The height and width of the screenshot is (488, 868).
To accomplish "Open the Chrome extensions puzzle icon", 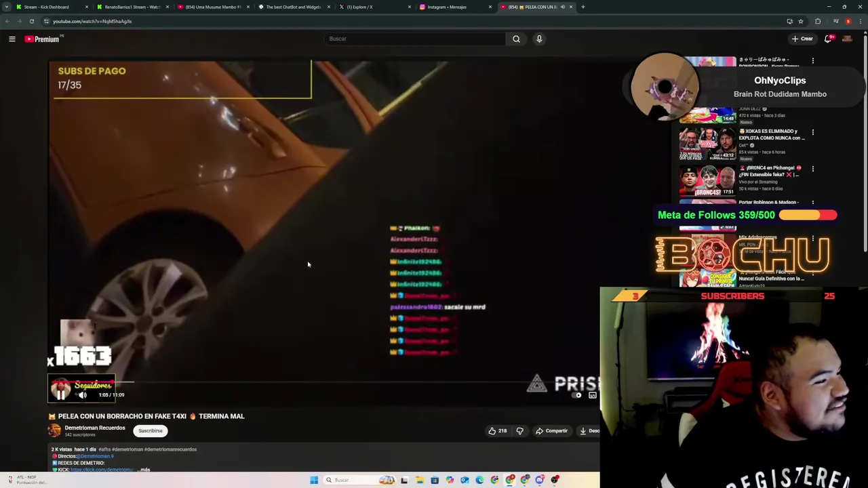I will click(x=818, y=21).
